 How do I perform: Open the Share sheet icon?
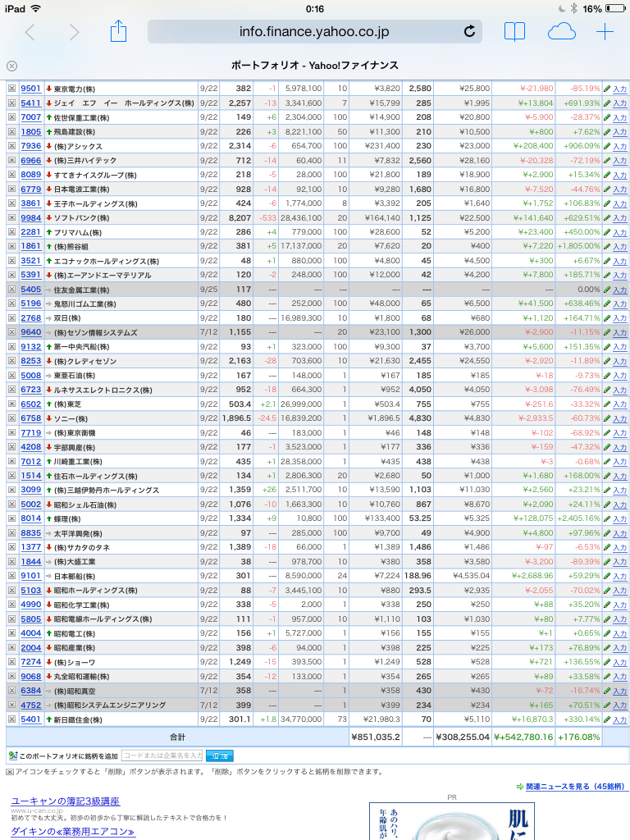[x=118, y=31]
